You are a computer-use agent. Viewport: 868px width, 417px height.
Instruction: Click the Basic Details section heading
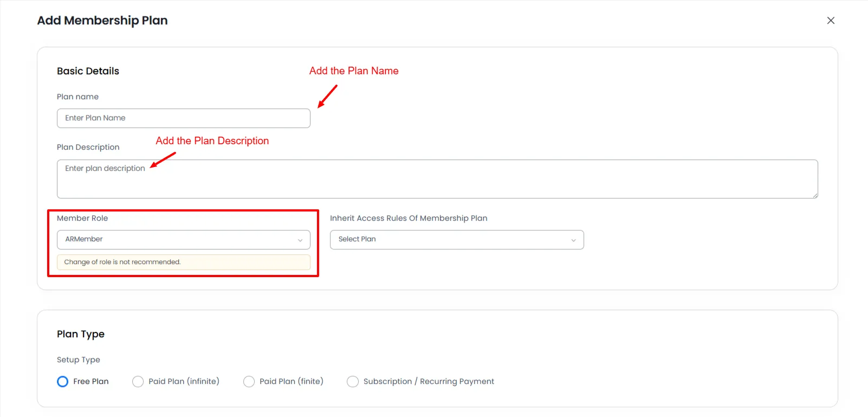[x=88, y=71]
